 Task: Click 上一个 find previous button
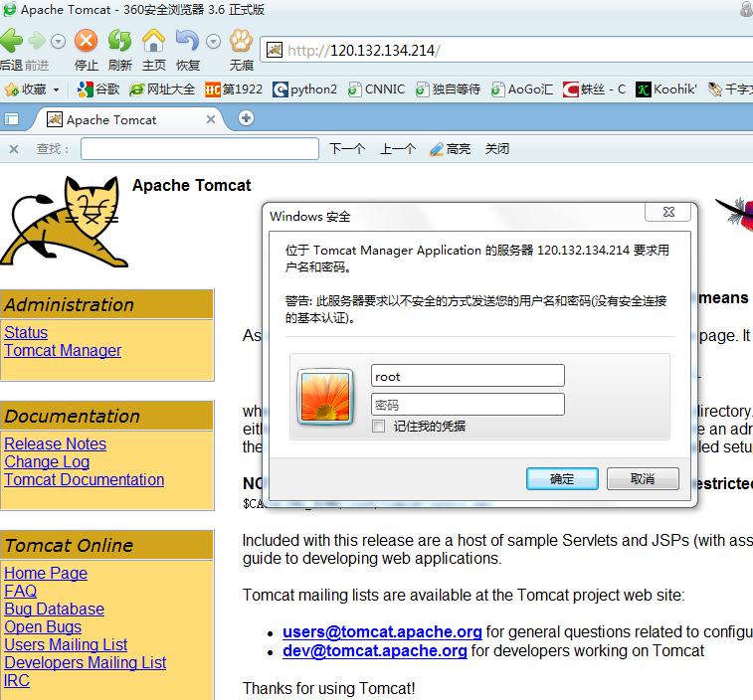[398, 149]
